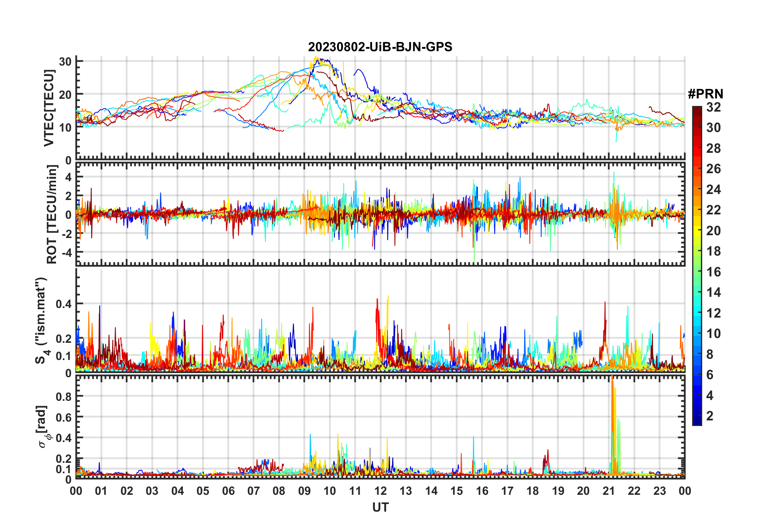The height and width of the screenshot is (532, 761).
Task: Click the dark red top of the PRN colorbar
Action: 697,110
